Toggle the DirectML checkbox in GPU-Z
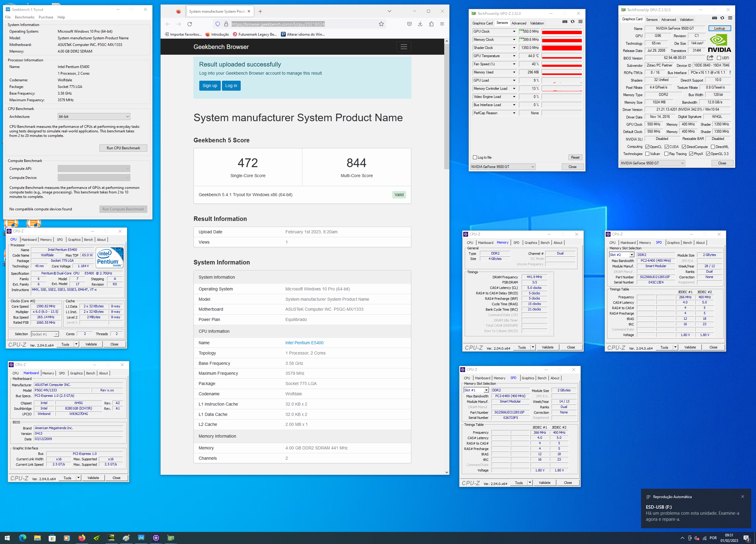The width and height of the screenshot is (756, 544). coord(713,147)
